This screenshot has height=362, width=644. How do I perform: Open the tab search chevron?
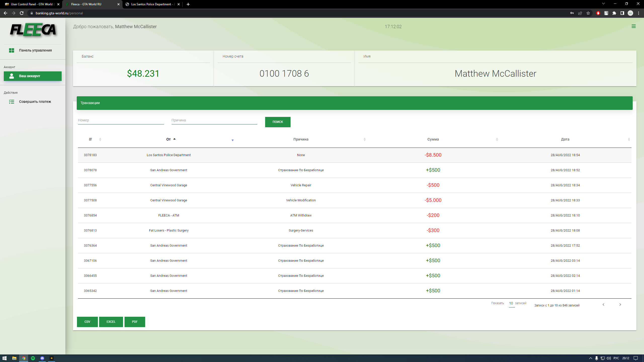(603, 4)
